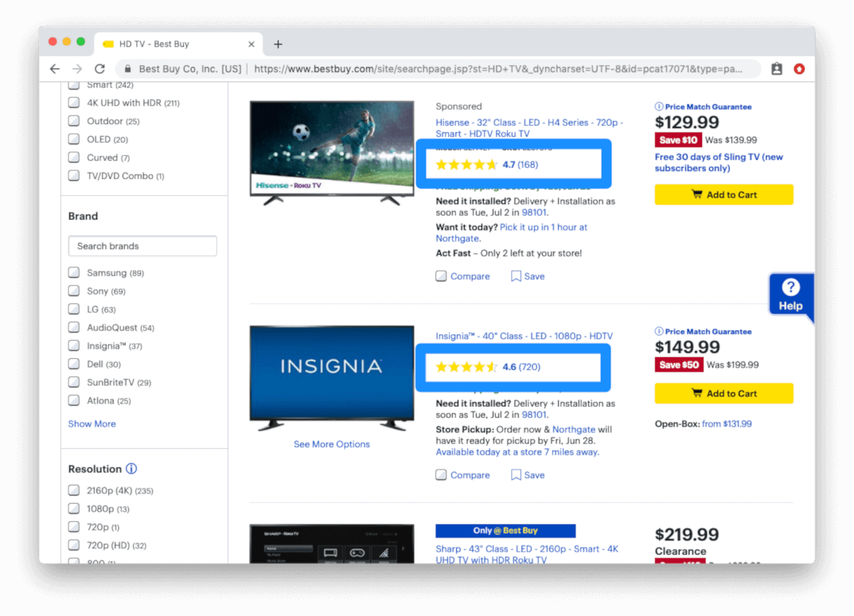854x616 pixels.
Task: Open the Help flyout via the question mark icon
Action: pos(790,288)
